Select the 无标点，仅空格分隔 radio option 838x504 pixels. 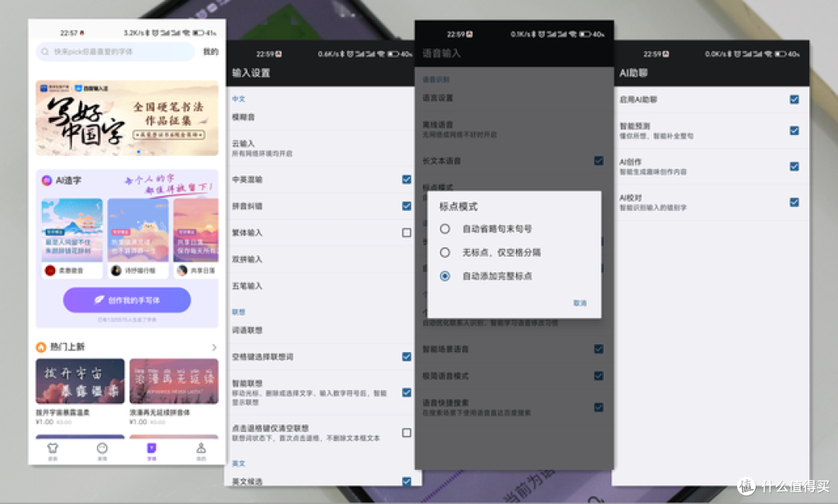pos(445,253)
